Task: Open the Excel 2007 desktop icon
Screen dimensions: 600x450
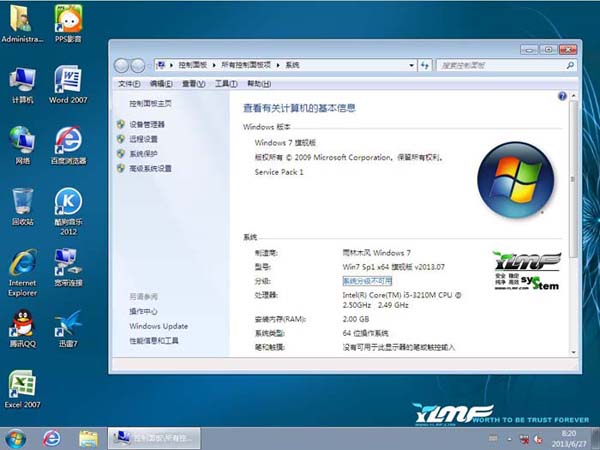Action: tap(22, 387)
